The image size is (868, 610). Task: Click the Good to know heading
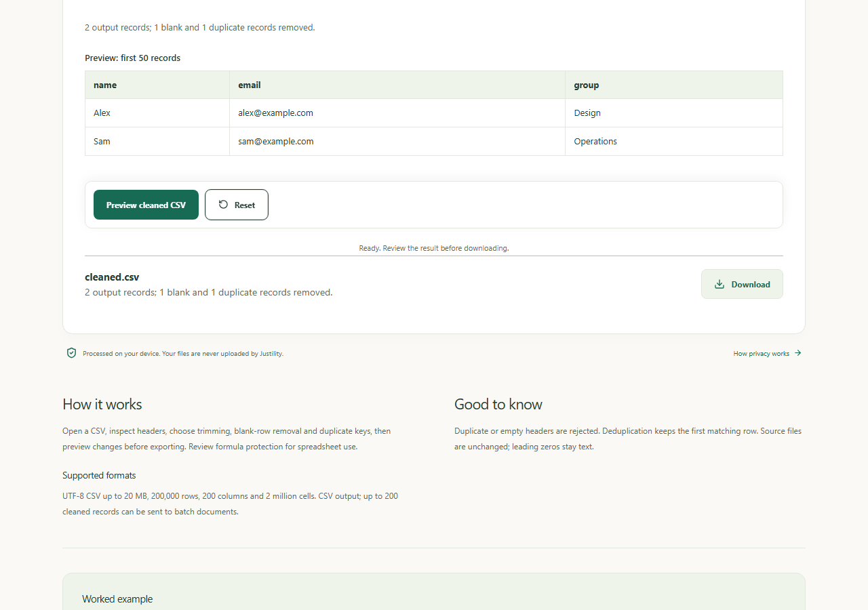click(498, 405)
